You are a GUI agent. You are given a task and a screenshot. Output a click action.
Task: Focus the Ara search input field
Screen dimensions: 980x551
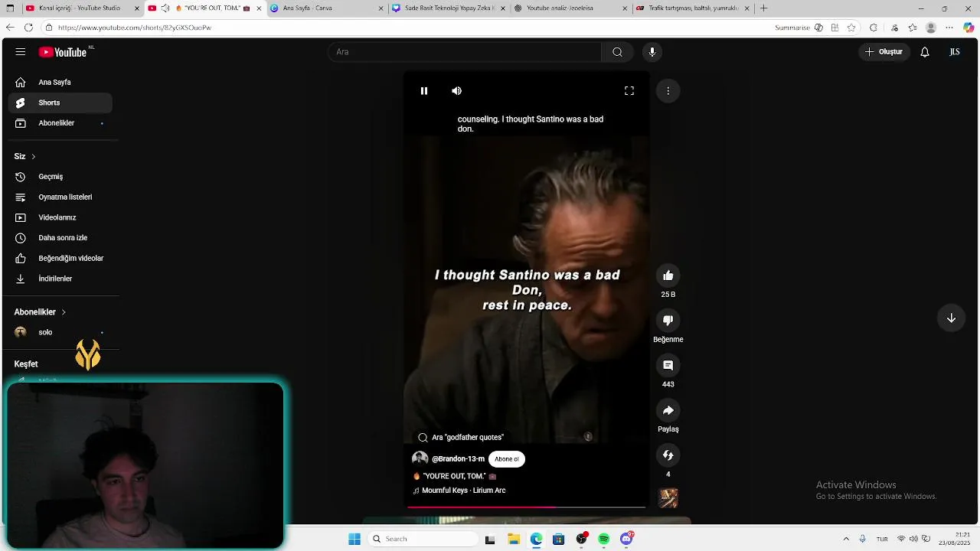(465, 52)
